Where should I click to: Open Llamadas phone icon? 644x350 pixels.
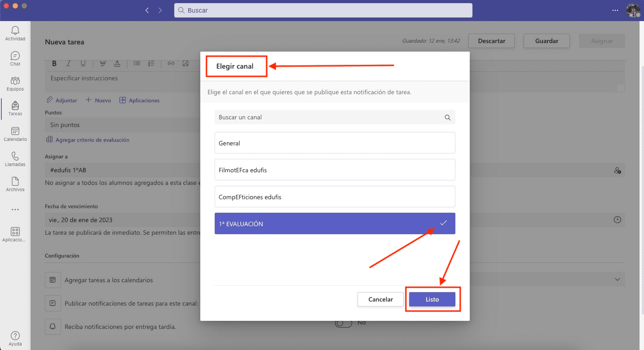point(15,157)
